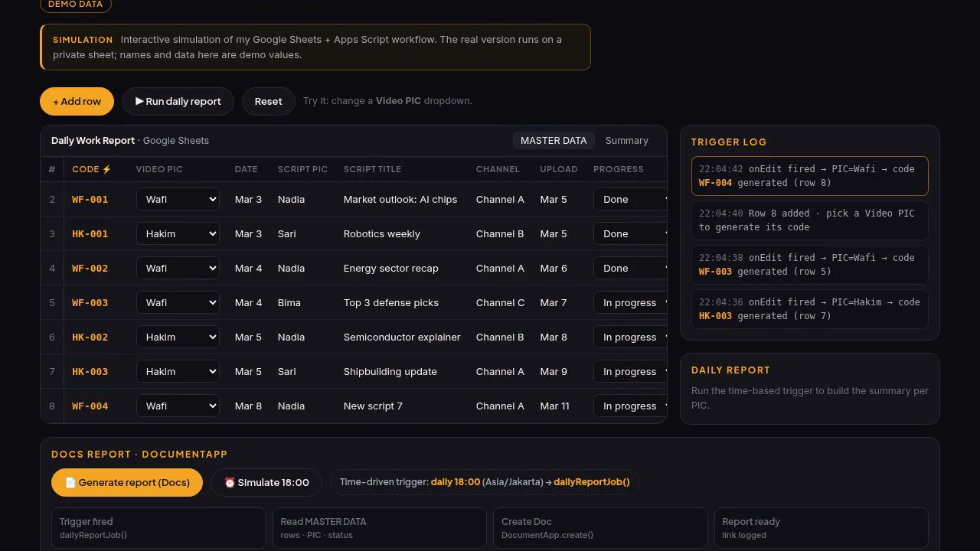Open Video PIC dropdown for WF-004

(x=178, y=406)
